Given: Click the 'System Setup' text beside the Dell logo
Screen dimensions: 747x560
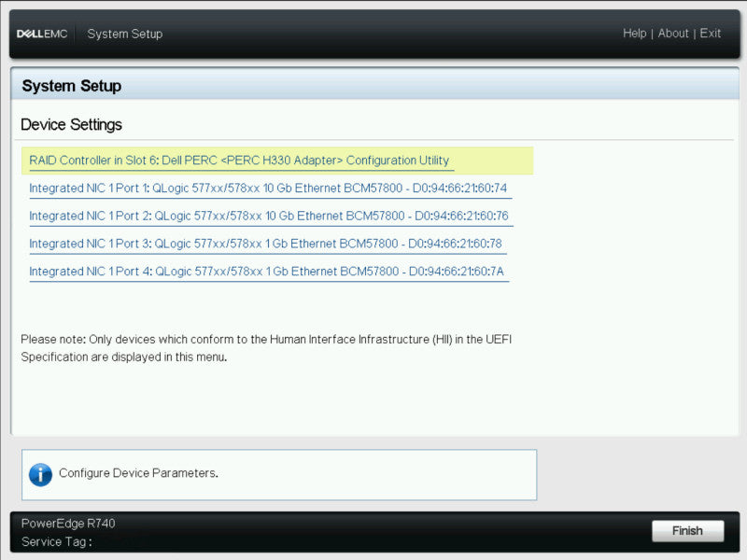Looking at the screenshot, I should pos(125,34).
